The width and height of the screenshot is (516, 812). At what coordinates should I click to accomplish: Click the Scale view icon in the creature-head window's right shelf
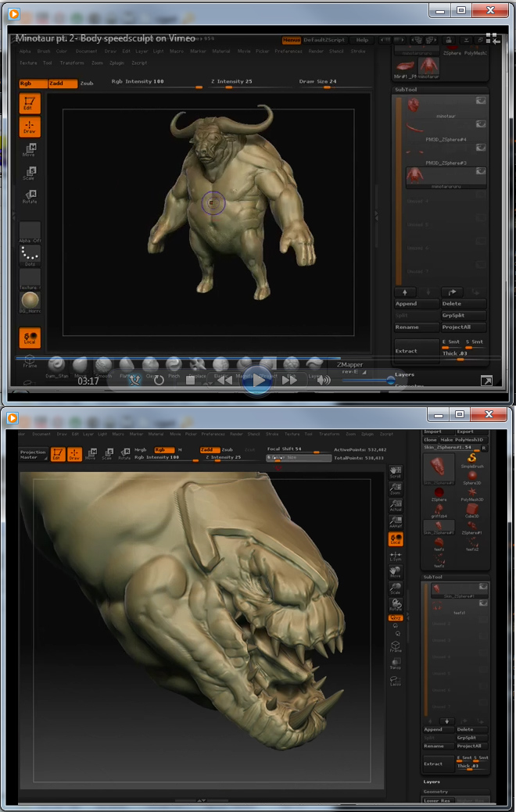(x=396, y=588)
